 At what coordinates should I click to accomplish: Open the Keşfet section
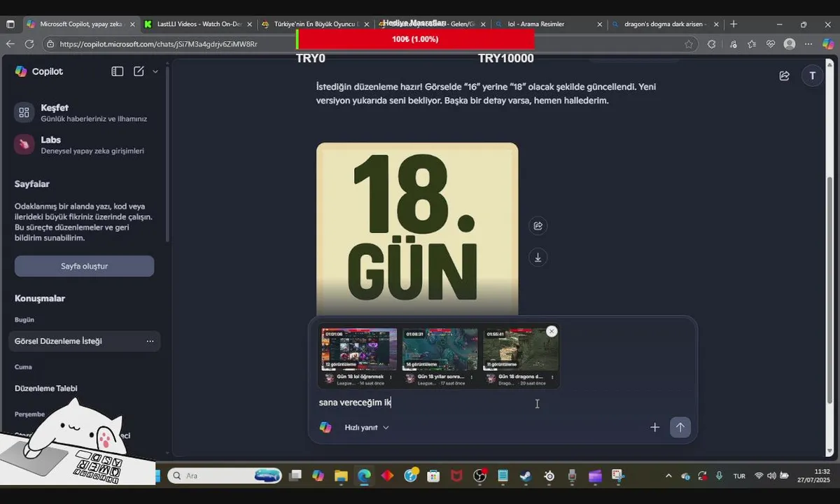pos(84,113)
